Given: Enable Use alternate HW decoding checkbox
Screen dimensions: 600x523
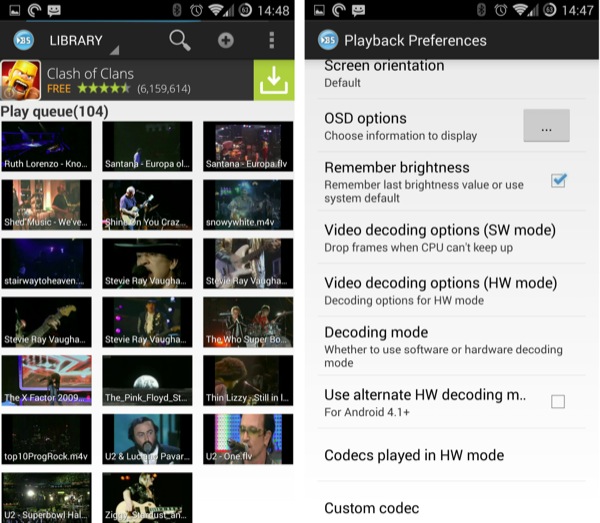Looking at the screenshot, I should (x=558, y=402).
